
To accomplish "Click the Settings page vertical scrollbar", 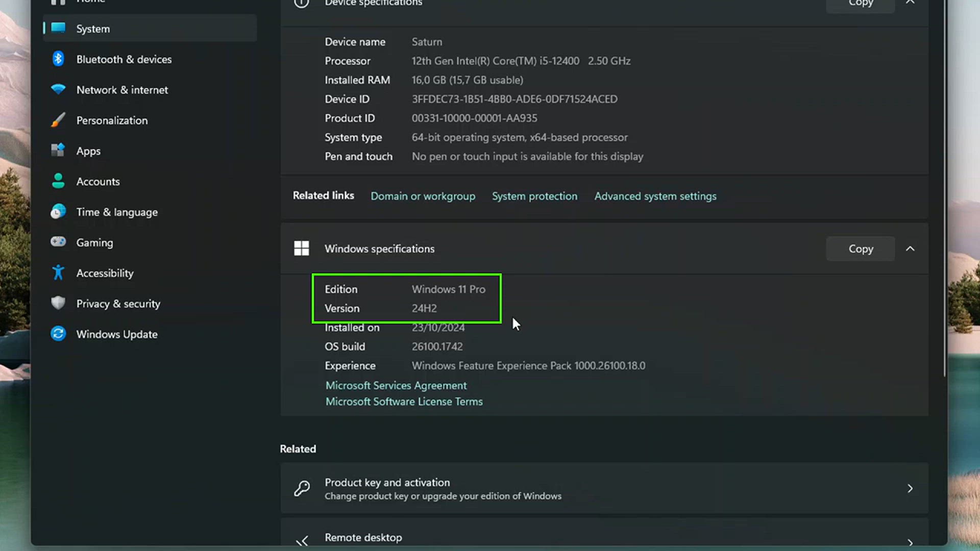I will [944, 189].
